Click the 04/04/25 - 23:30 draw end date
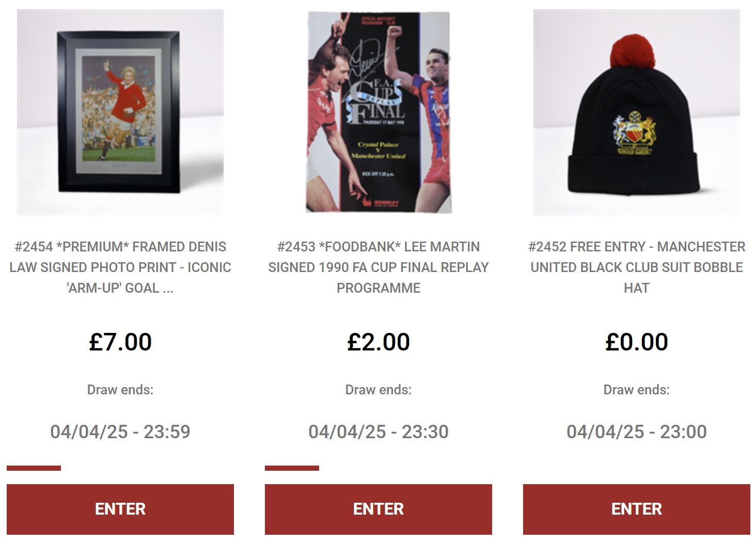Viewport: 756px width, 543px height. tap(379, 432)
